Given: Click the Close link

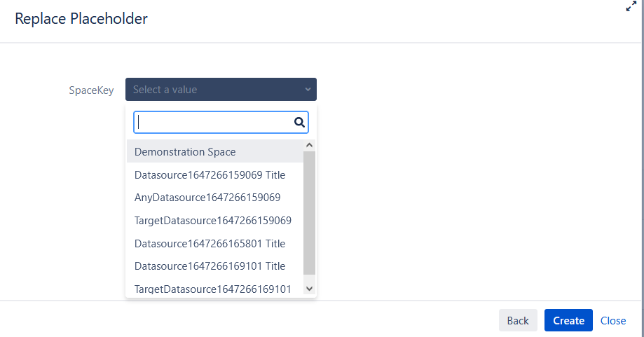Looking at the screenshot, I should pyautogui.click(x=613, y=320).
